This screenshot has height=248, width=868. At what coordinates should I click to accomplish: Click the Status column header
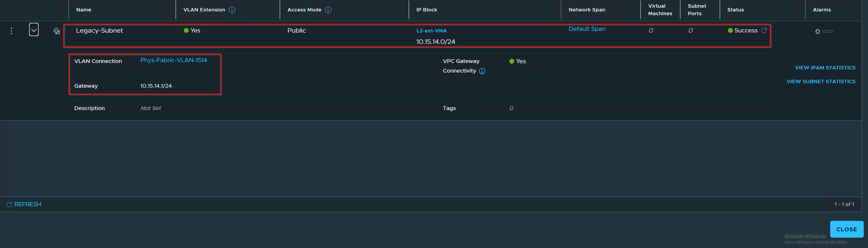(x=735, y=10)
